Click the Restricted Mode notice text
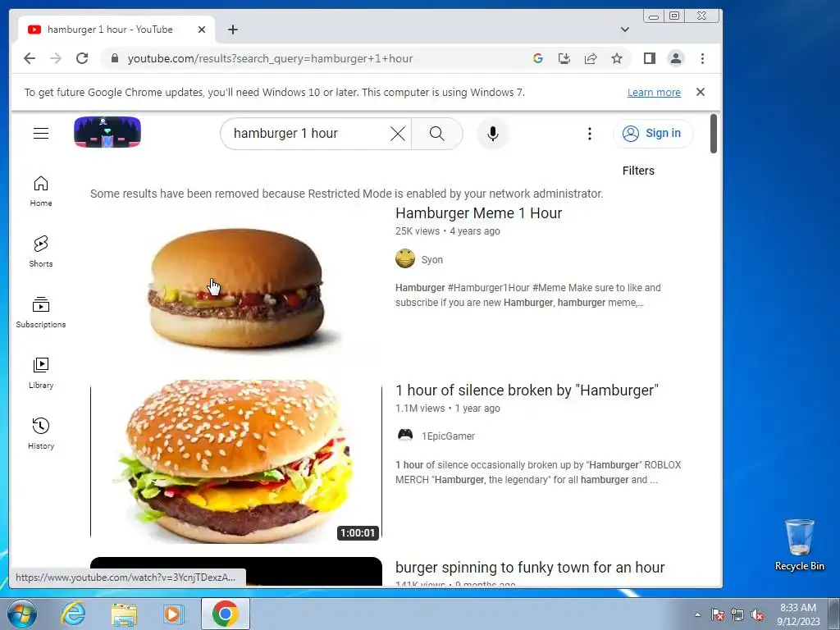 tap(347, 194)
